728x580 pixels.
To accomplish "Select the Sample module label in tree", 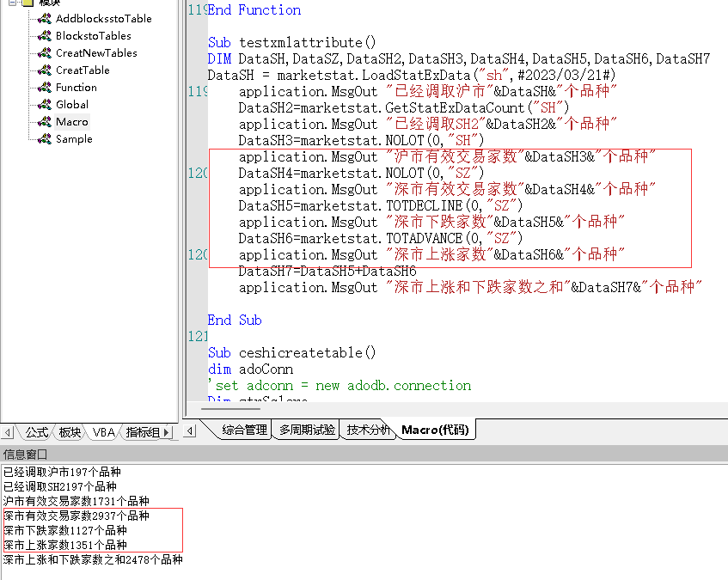I will (x=74, y=139).
